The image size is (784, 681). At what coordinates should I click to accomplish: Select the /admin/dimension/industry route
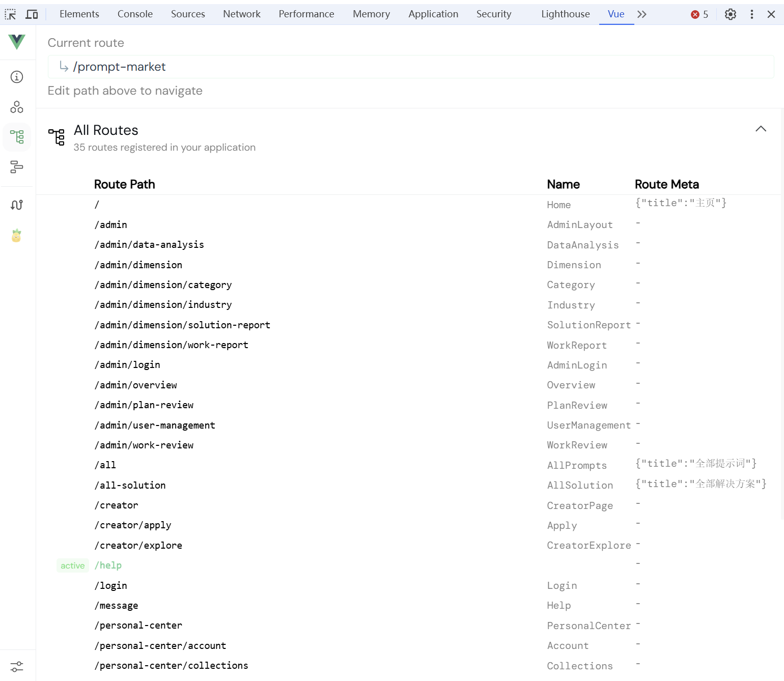pos(163,305)
